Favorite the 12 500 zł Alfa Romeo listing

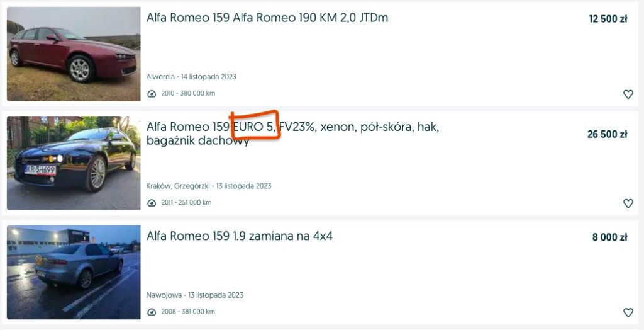(x=628, y=94)
